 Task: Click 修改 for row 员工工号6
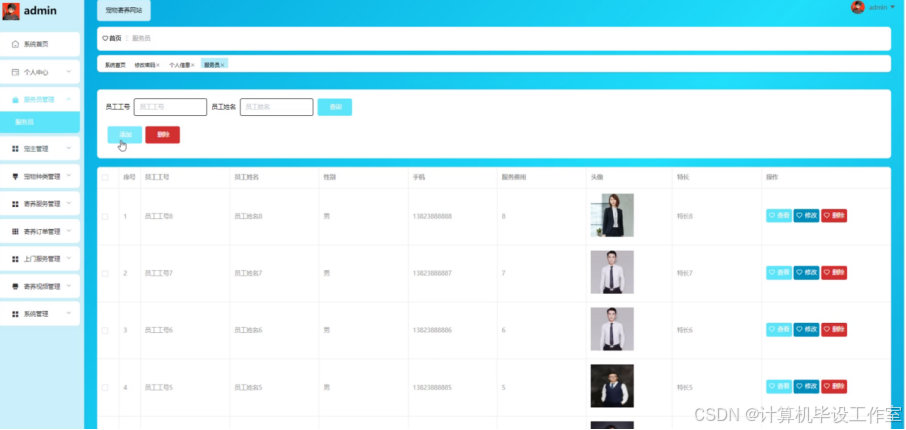click(x=806, y=329)
